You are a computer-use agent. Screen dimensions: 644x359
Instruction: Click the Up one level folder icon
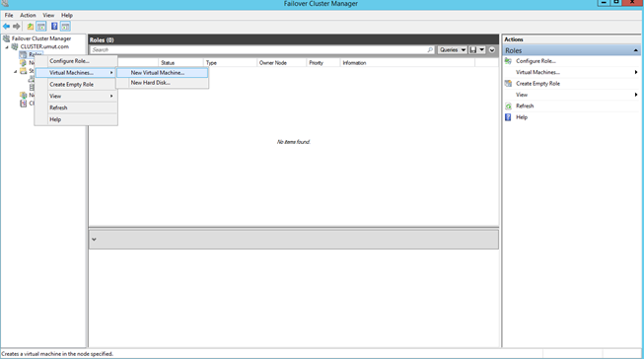pos(31,27)
